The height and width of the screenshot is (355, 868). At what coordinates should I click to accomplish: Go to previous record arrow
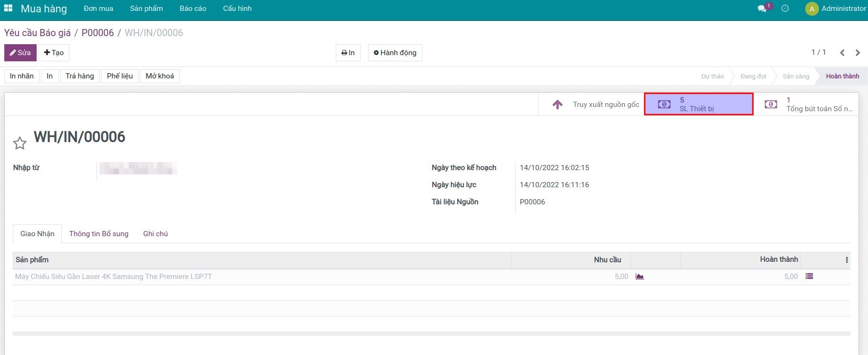tap(842, 53)
